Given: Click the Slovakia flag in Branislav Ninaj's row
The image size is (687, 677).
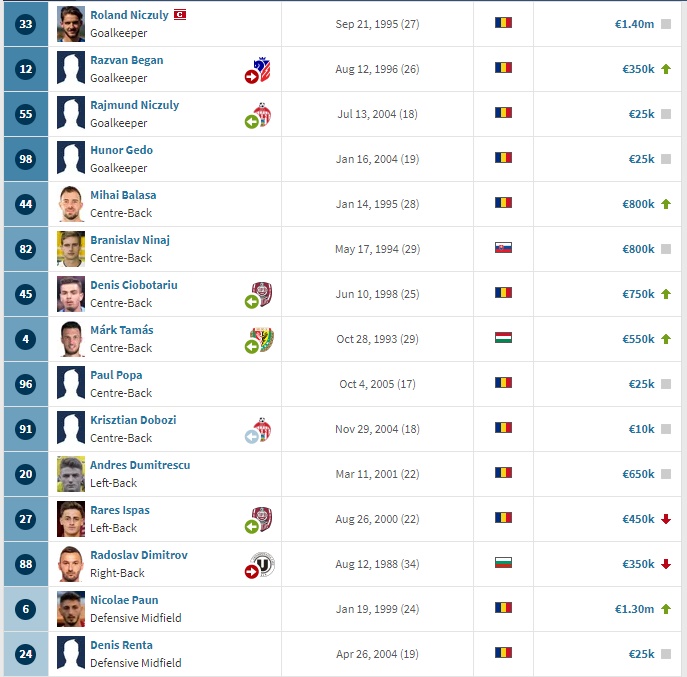Looking at the screenshot, I should pos(503,248).
